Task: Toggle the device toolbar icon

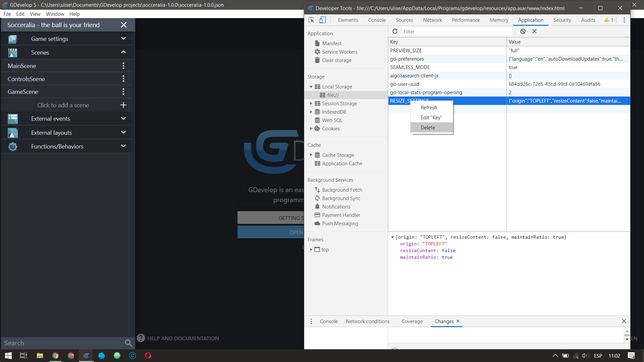Action: (x=322, y=20)
